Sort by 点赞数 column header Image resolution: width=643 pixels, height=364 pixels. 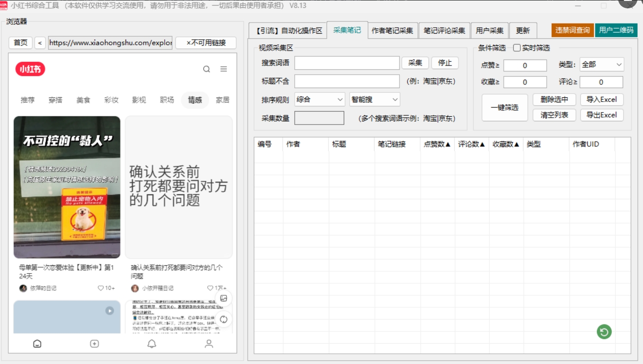point(437,144)
